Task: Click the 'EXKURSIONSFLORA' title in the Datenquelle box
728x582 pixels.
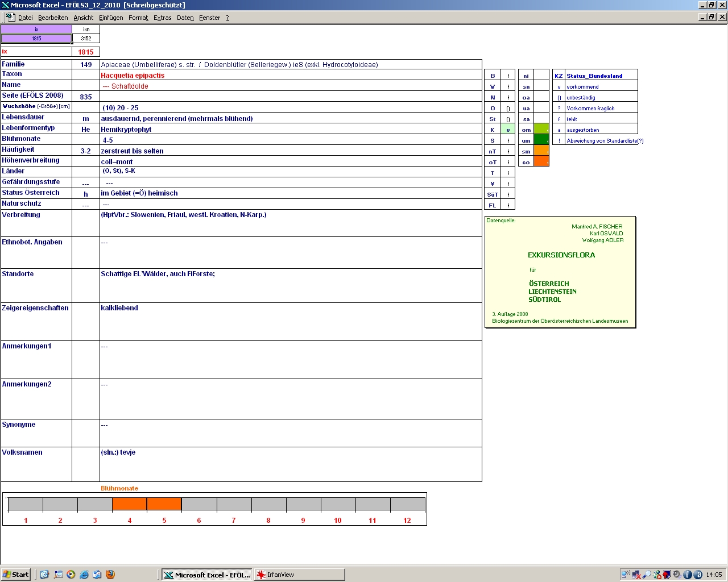Action: pyautogui.click(x=561, y=255)
